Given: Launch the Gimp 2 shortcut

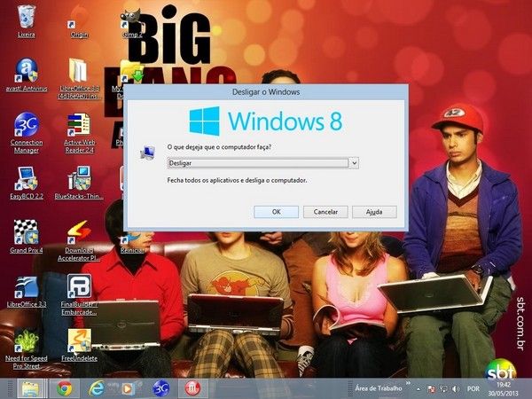Looking at the screenshot, I should pos(131,24).
